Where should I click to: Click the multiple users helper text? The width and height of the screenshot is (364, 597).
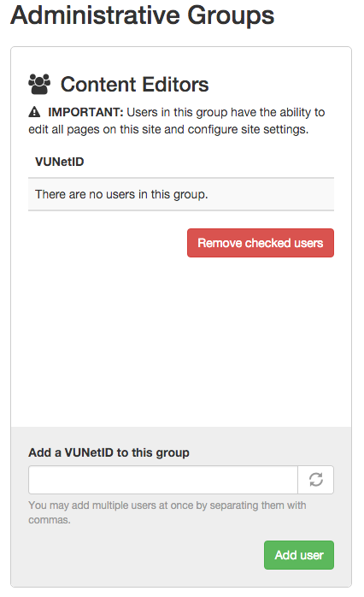pyautogui.click(x=167, y=512)
